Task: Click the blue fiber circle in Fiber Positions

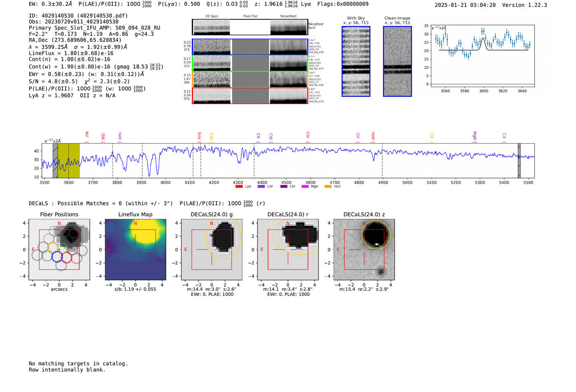Action: (57, 257)
